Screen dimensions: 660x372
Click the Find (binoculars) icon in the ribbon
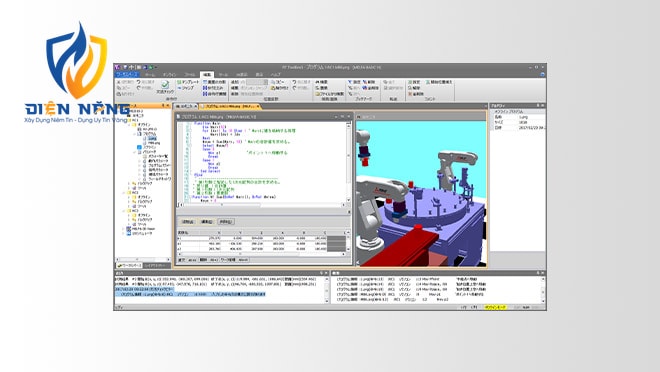[317, 82]
